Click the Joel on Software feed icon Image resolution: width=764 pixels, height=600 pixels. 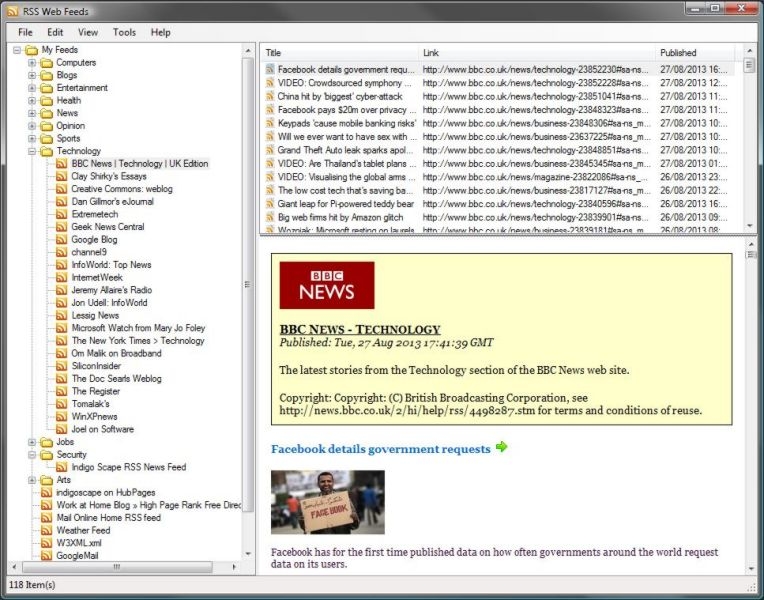point(61,429)
